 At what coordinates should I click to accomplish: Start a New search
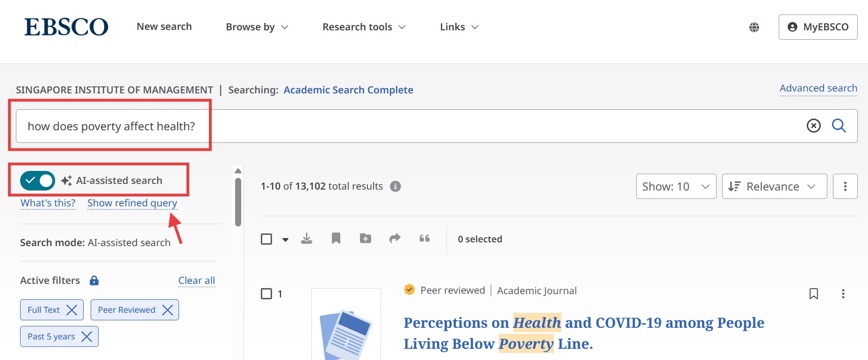164,27
